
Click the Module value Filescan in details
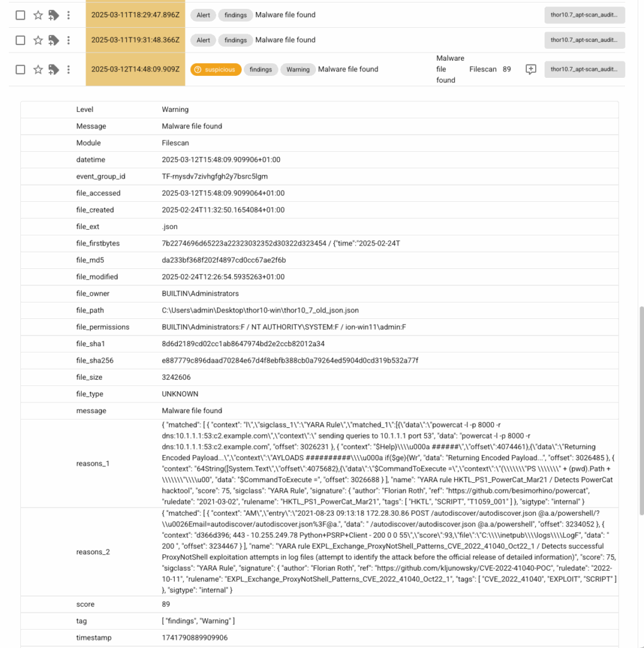[175, 143]
